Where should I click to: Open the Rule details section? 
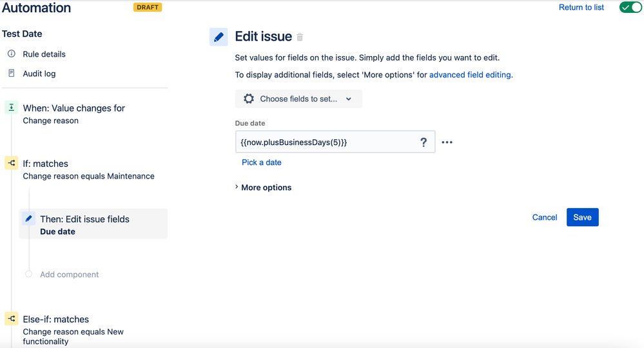click(44, 54)
